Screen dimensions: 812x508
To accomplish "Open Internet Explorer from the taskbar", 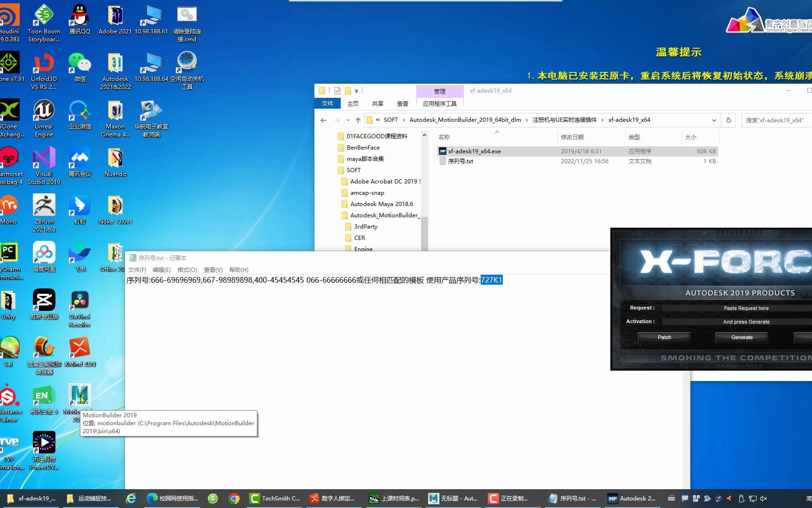I will coord(131,499).
